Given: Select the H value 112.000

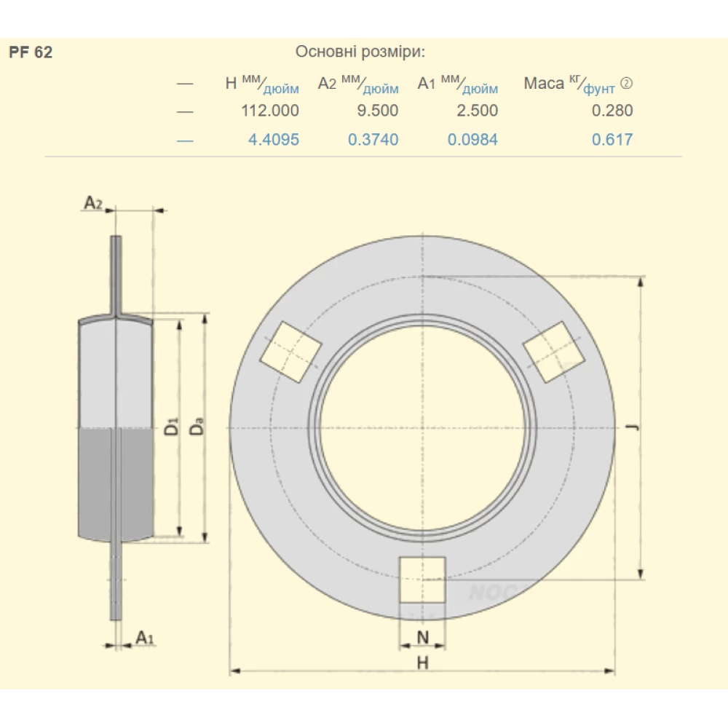Looking at the screenshot, I should click(270, 111).
